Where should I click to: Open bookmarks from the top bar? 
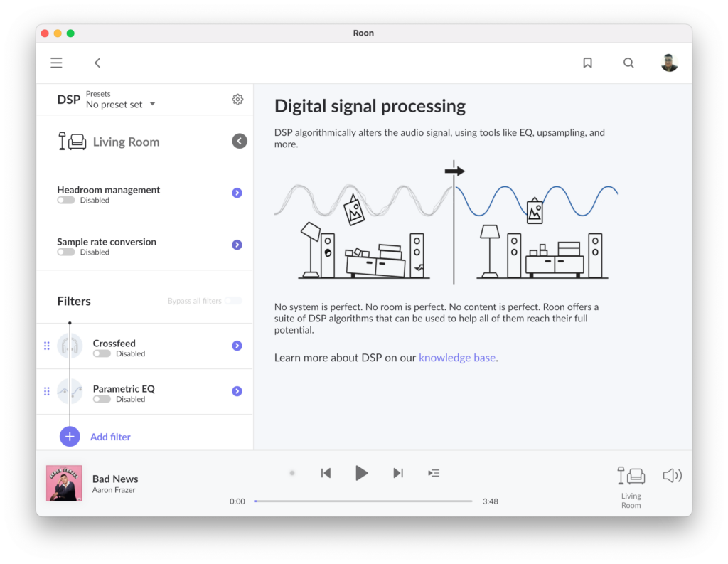point(587,63)
